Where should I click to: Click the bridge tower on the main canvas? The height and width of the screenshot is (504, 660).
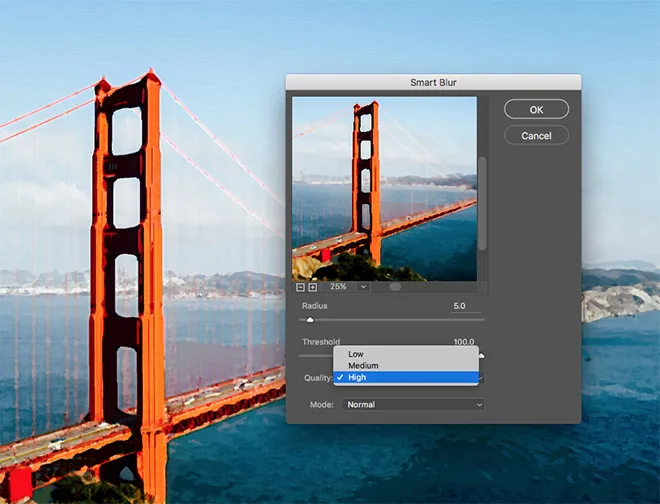pos(127,250)
